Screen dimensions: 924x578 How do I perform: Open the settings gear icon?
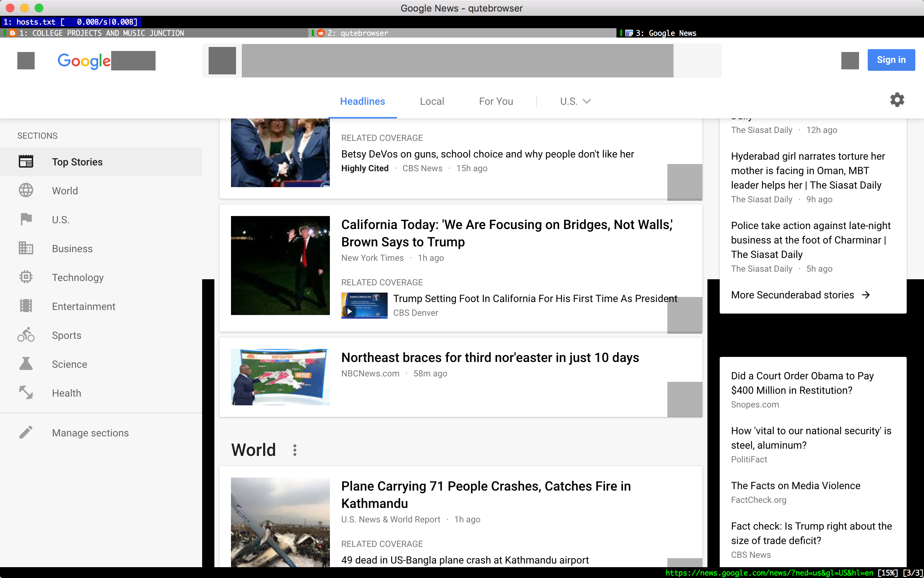pyautogui.click(x=897, y=100)
